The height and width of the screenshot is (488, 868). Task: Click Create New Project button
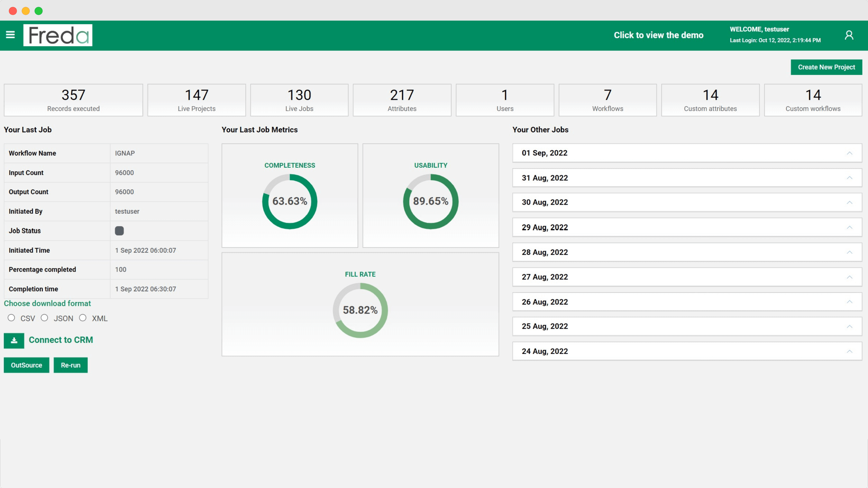(x=826, y=67)
